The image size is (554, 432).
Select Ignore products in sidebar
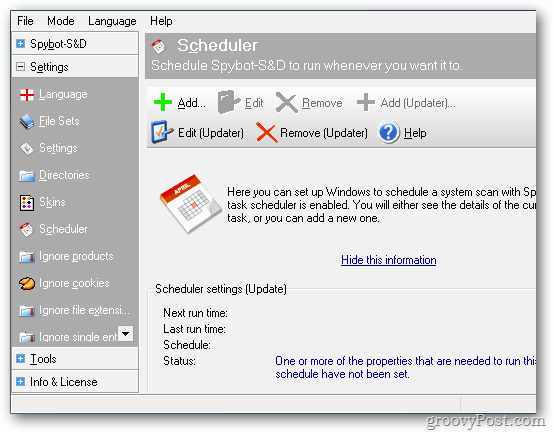point(76,256)
